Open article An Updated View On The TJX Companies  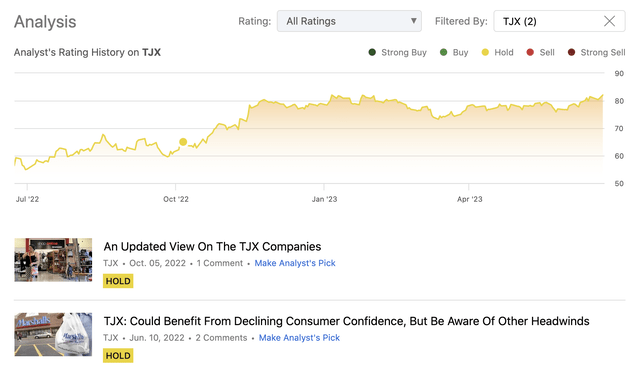click(212, 247)
